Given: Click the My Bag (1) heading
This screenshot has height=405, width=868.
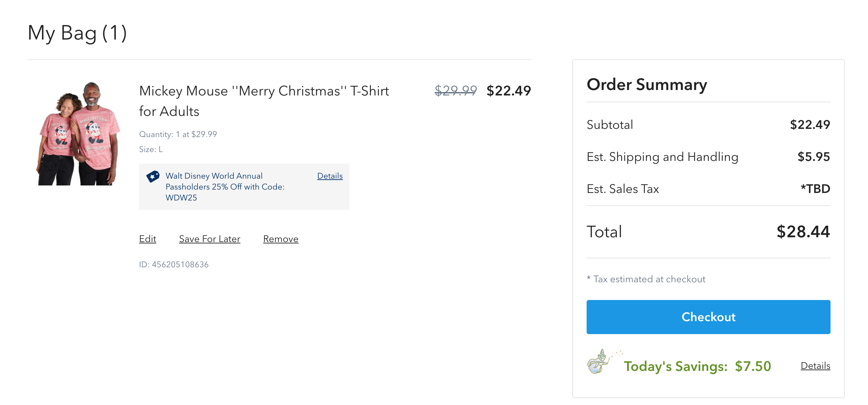Looking at the screenshot, I should click(x=77, y=33).
